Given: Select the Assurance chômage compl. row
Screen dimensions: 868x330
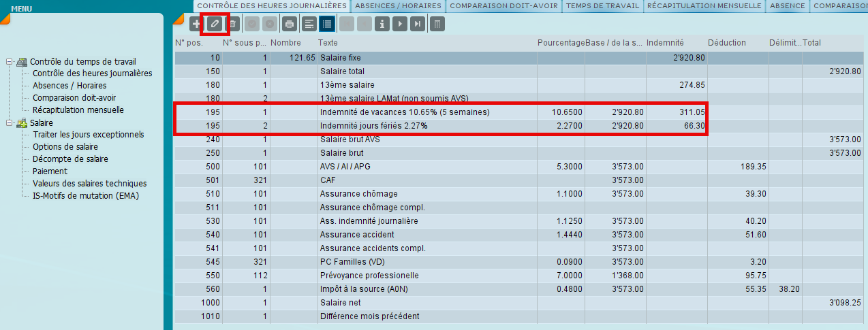Looking at the screenshot, I should (519, 208).
